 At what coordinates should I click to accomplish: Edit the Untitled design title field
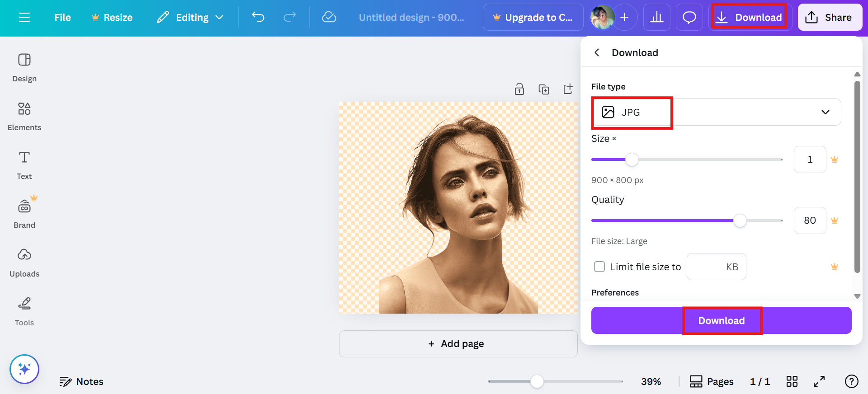[x=411, y=17]
